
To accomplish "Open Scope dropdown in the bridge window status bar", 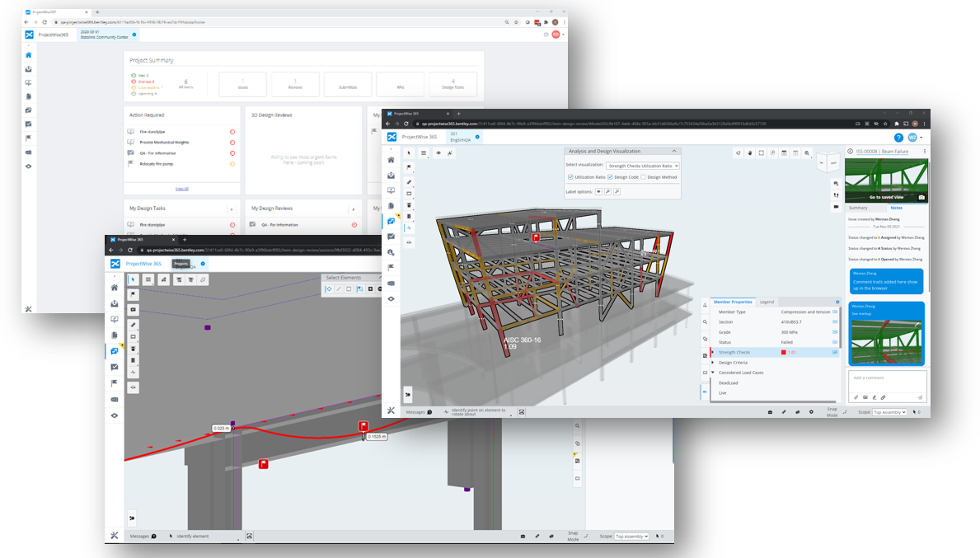I will click(632, 536).
